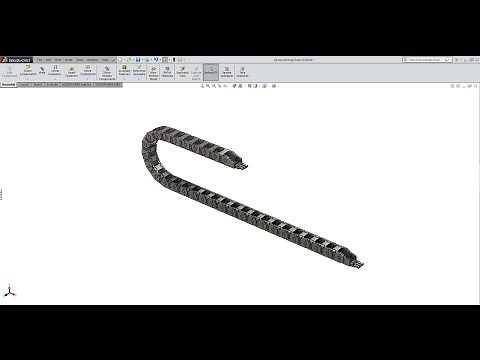
Task: Click the search magnifier button
Action: [x=447, y=60]
